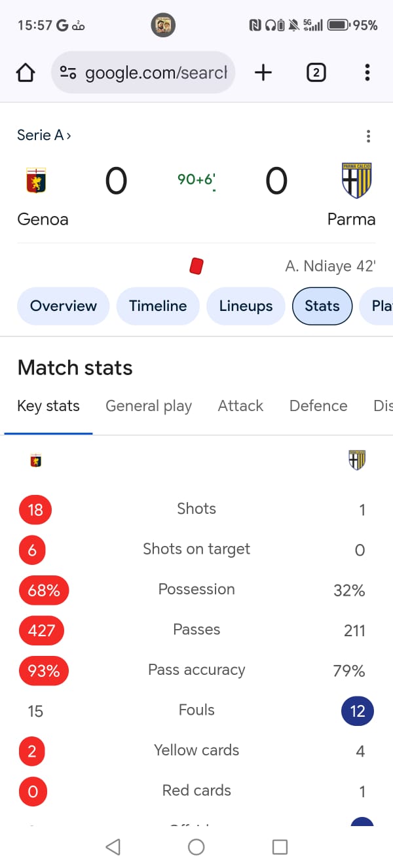
Task: Select the Attack stats category
Action: point(240,406)
